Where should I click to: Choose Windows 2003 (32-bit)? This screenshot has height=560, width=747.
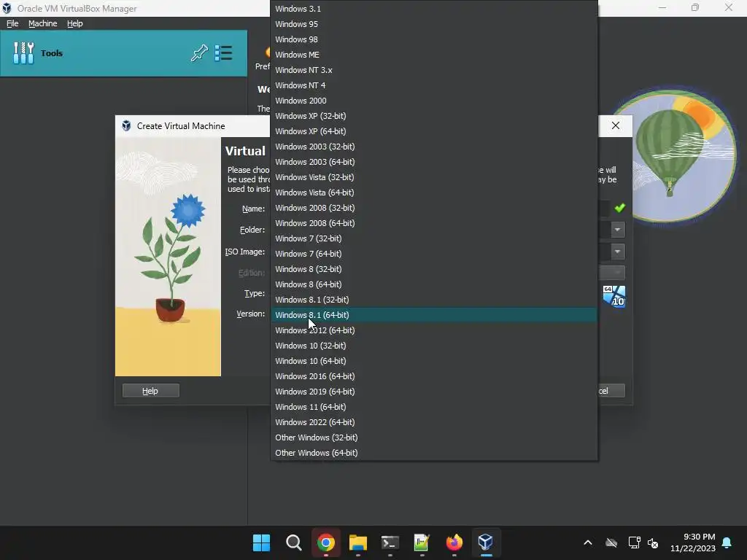click(x=434, y=146)
